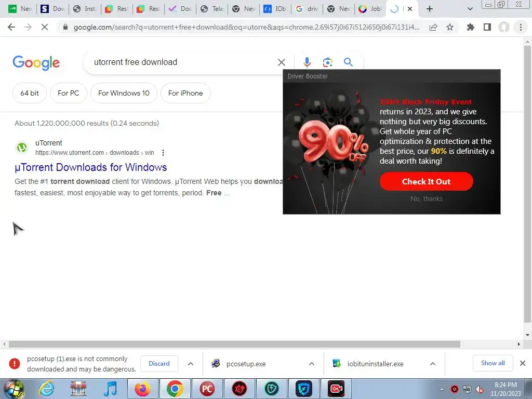532x399 pixels.
Task: View site info via the padlock icon
Action: pyautogui.click(x=65, y=27)
